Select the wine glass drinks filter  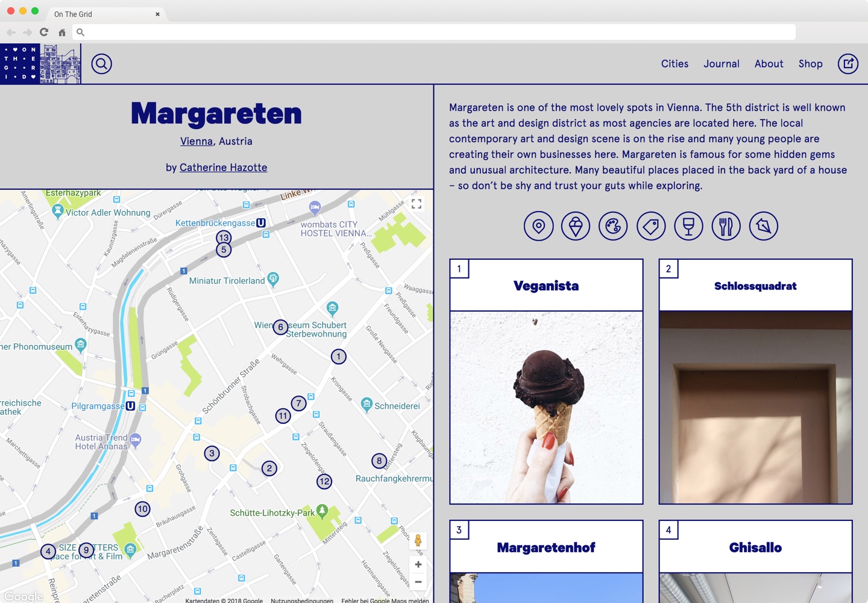[688, 226]
